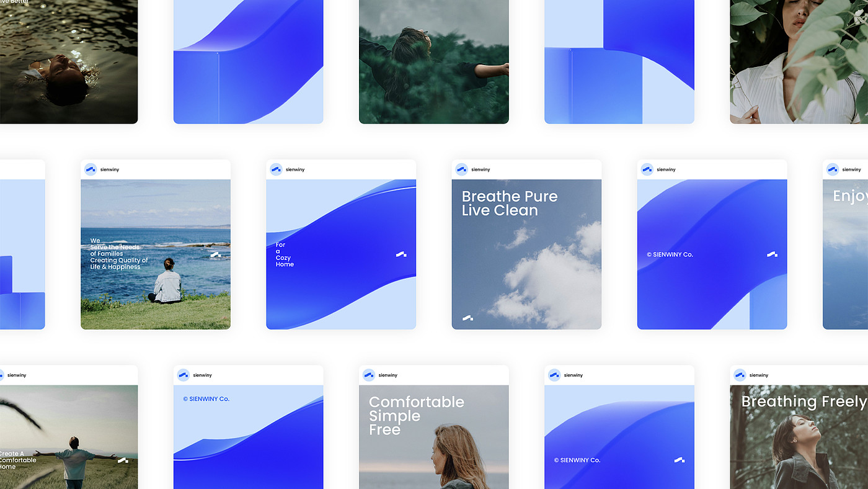This screenshot has width=868, height=489.
Task: Click sienwiny username above the blue-text SIENWINY Co. post
Action: click(203, 375)
